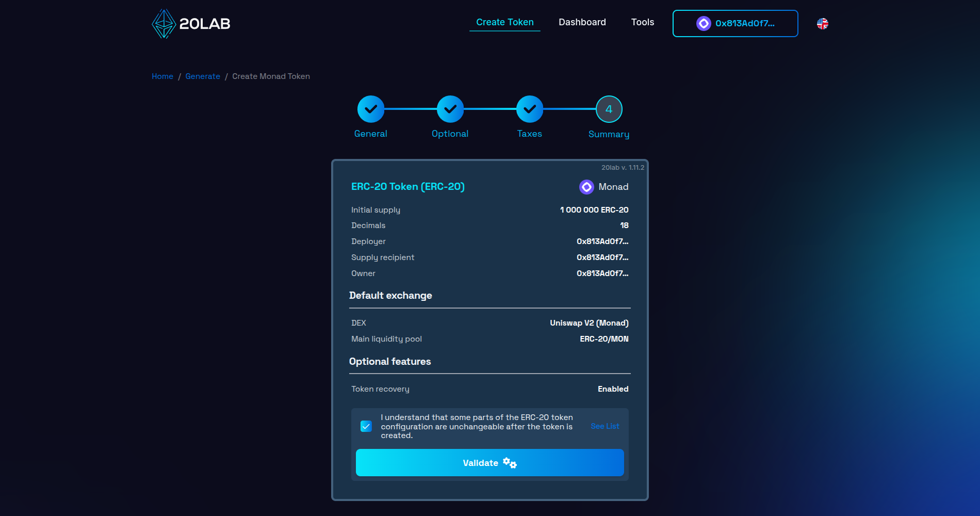Screen dimensions: 980x516
Task: Click the Taxes step label
Action: [530, 134]
